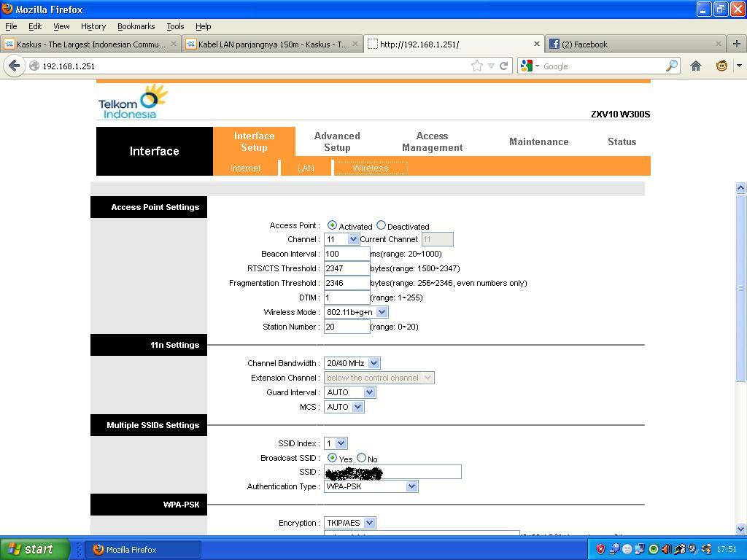Select the Deactivated access point option
The image size is (747, 560).
tap(381, 225)
